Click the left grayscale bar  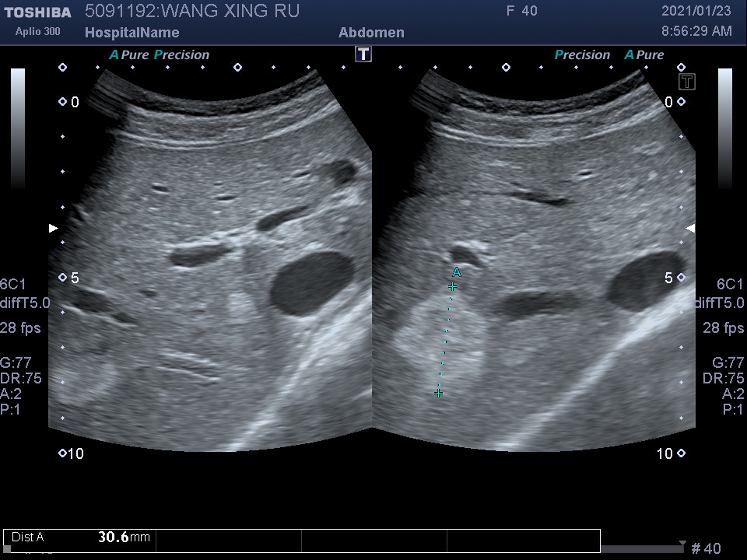(18, 128)
